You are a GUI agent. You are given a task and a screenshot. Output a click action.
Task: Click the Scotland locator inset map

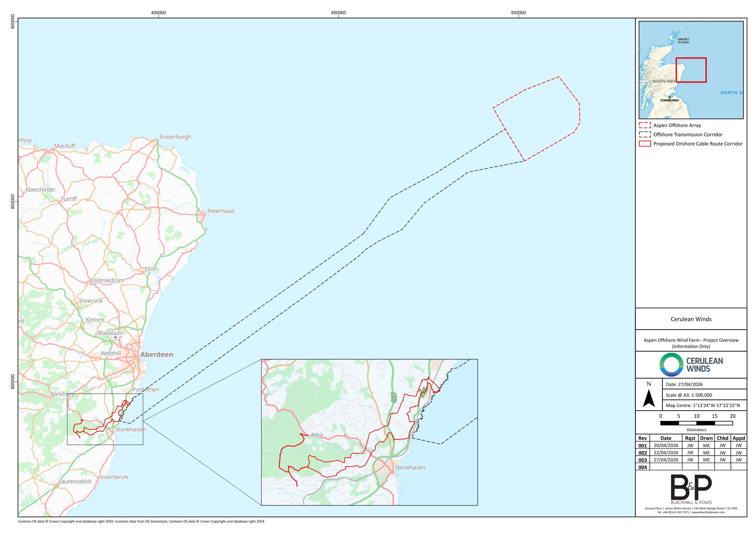(x=691, y=70)
